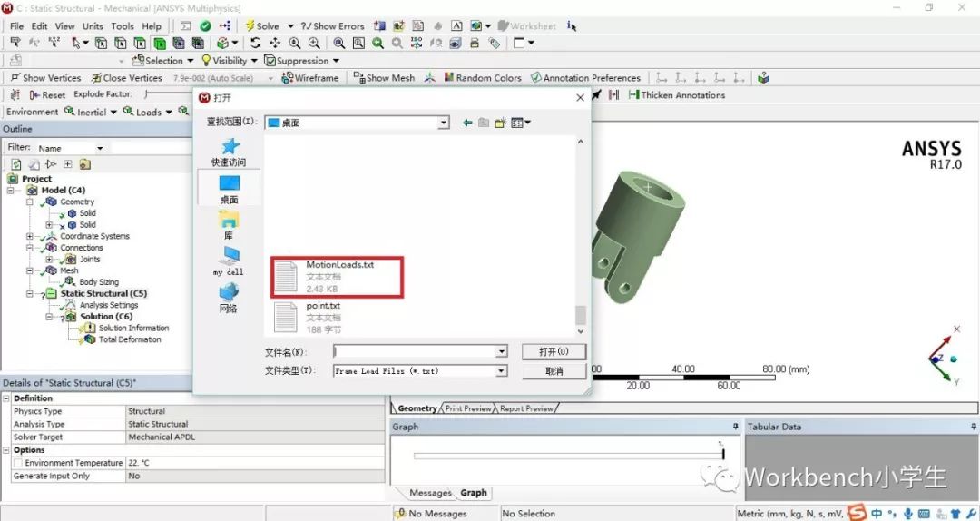Select the 网络 network sidebar icon
980x521 pixels.
click(229, 299)
